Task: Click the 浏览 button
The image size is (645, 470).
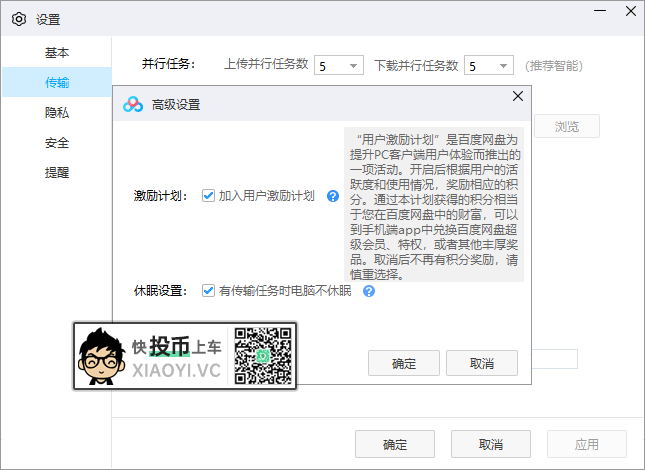Action: 566,126
